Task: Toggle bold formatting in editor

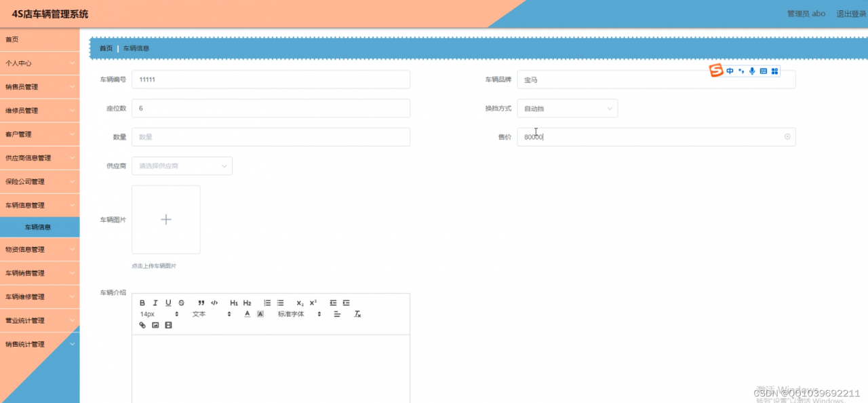Action: point(142,303)
